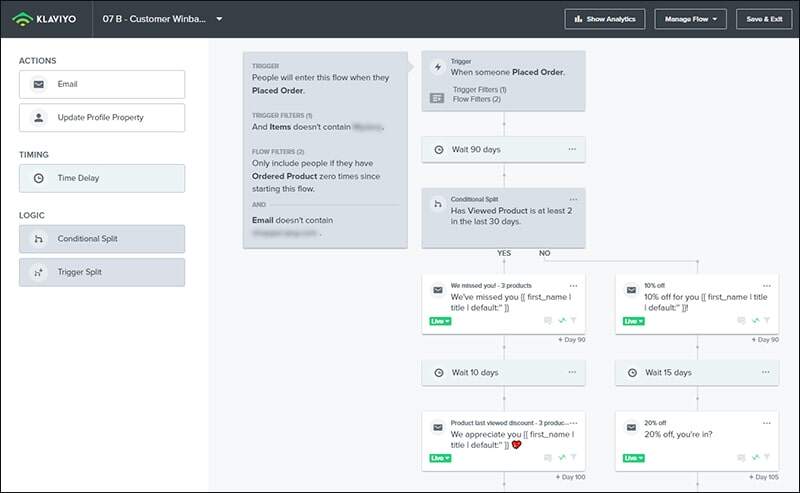Image resolution: width=800 pixels, height=493 pixels.
Task: Open three-dot menu on Conditional Split node
Action: point(572,200)
